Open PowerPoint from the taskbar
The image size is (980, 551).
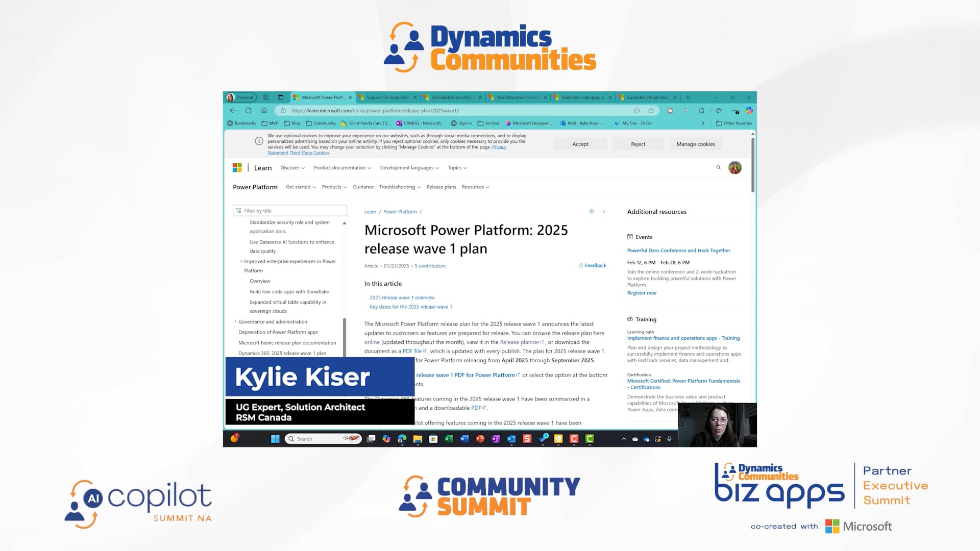tap(480, 439)
